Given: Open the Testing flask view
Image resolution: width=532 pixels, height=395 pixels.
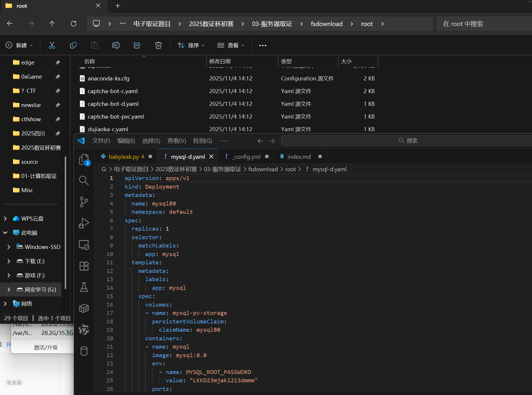Looking at the screenshot, I should (84, 287).
